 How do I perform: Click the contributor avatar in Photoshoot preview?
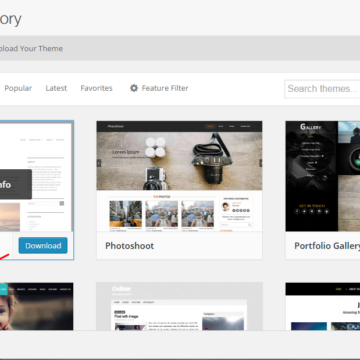point(226,207)
